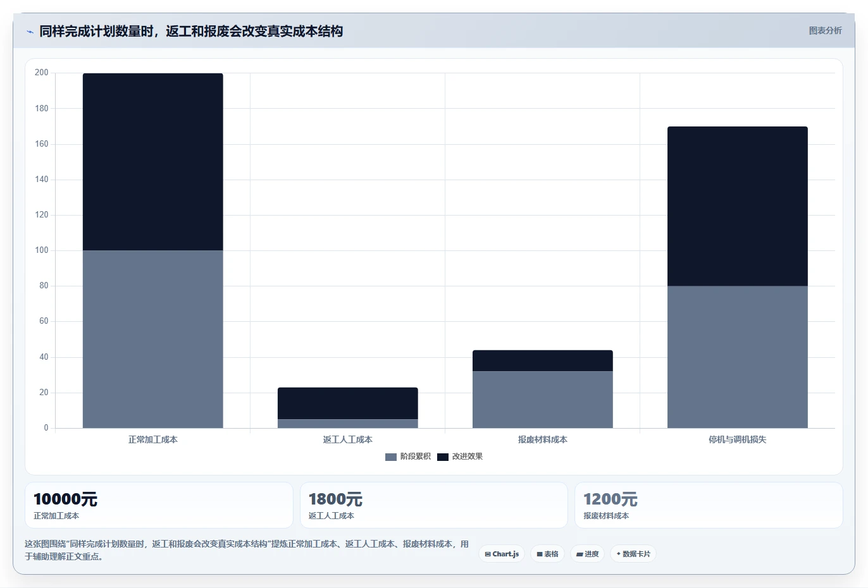Click the 1200元 card value

click(611, 499)
